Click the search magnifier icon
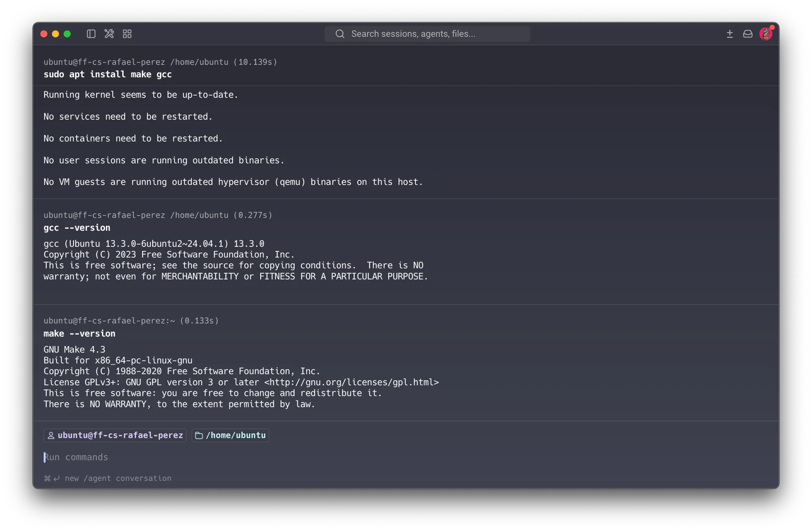Screen dimensions: 812x532 (x=340, y=34)
